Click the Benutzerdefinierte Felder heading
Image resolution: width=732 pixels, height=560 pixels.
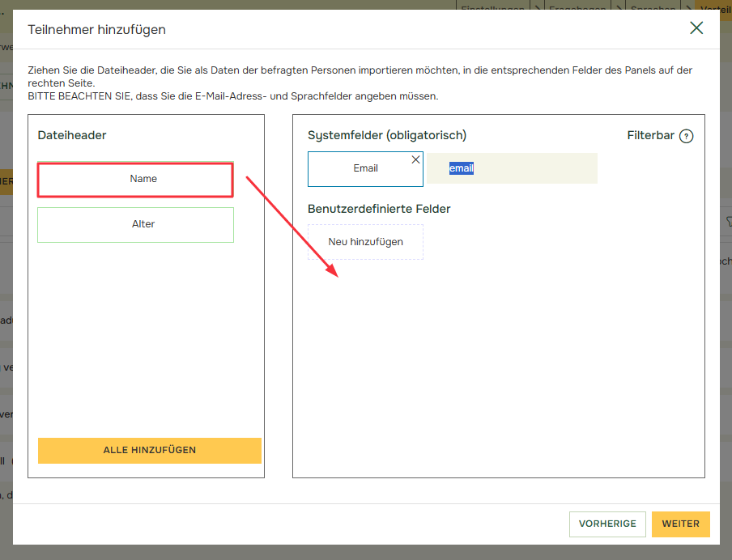coord(379,209)
